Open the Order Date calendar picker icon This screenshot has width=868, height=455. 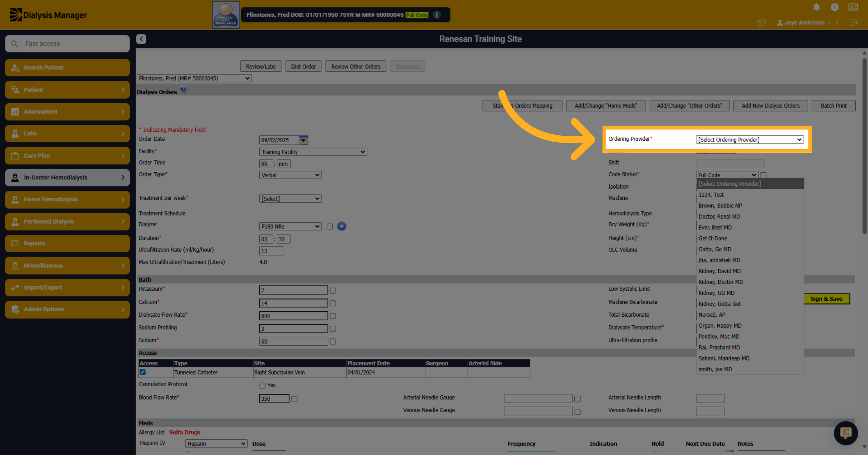click(x=303, y=140)
